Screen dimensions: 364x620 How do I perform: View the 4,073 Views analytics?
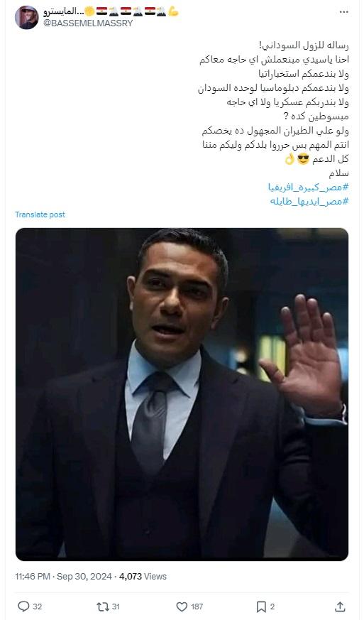click(x=143, y=576)
